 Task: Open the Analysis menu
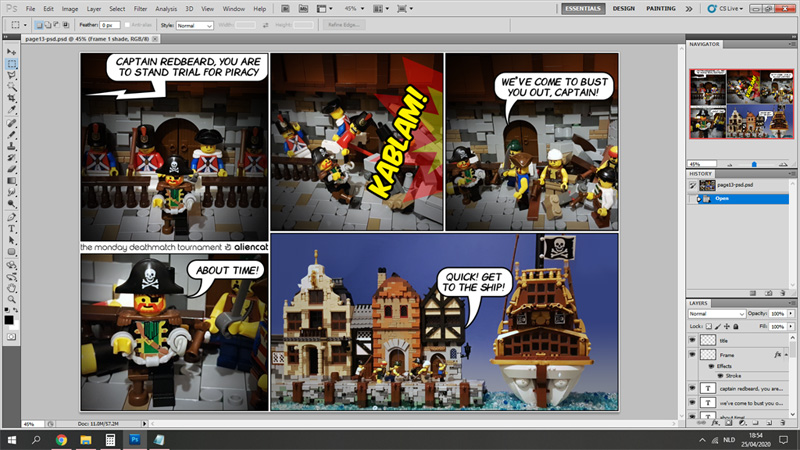(x=166, y=9)
